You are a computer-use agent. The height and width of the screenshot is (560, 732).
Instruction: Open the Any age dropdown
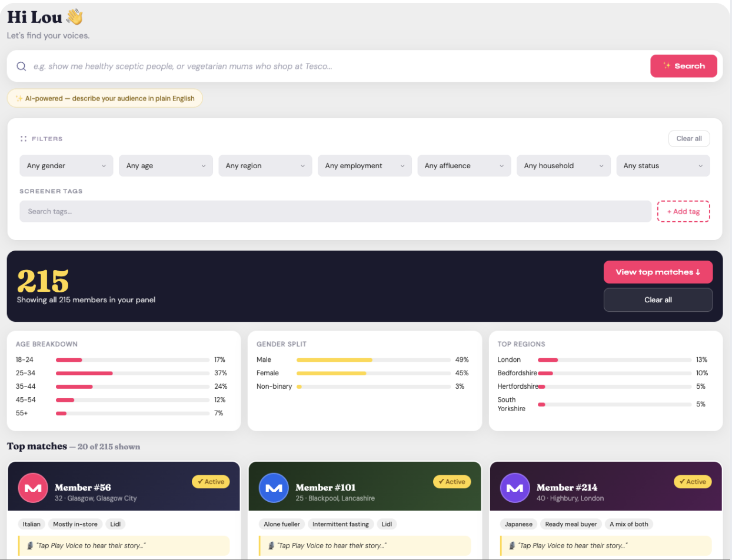click(166, 166)
